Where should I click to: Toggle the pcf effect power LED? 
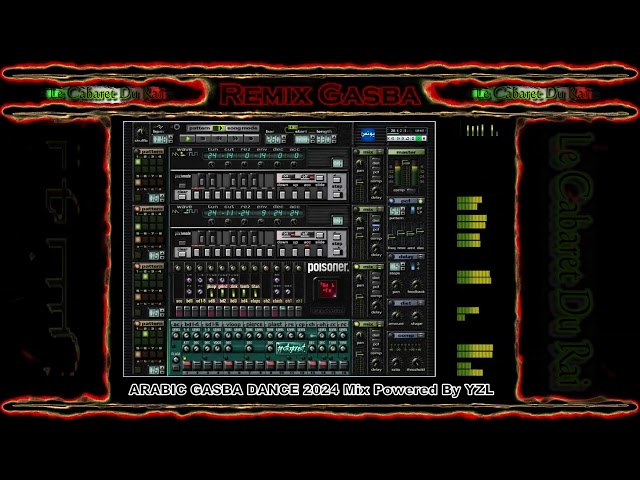[x=391, y=201]
